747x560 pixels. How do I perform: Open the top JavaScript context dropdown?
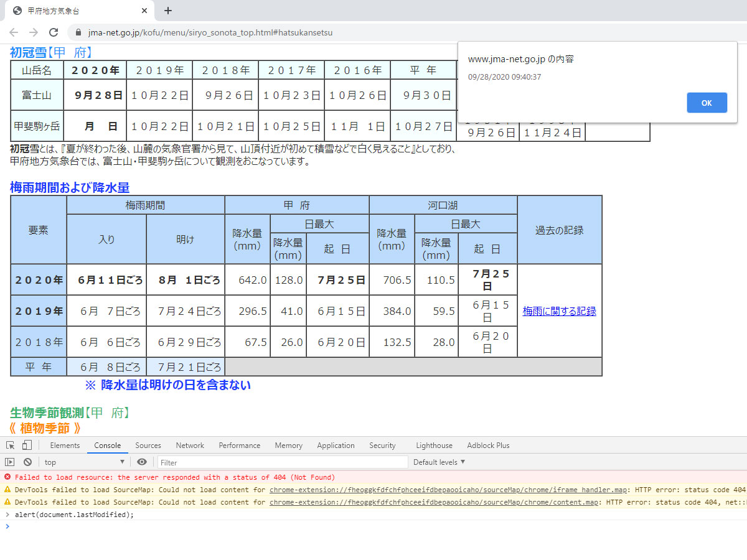[84, 462]
